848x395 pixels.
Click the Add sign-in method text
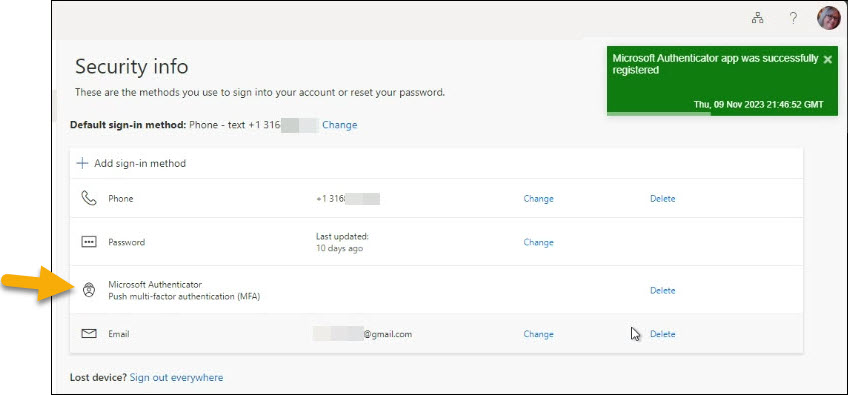pyautogui.click(x=140, y=163)
